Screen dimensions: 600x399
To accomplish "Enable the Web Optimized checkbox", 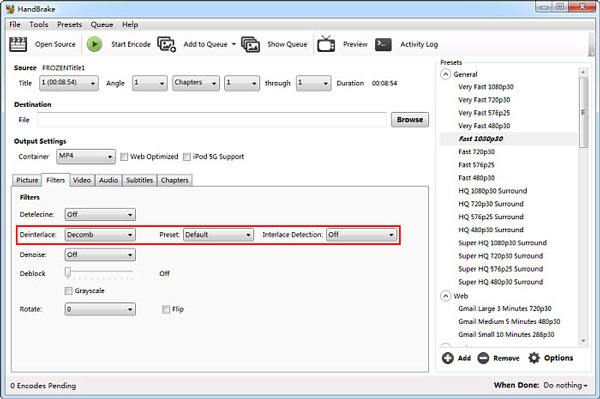I will 124,157.
